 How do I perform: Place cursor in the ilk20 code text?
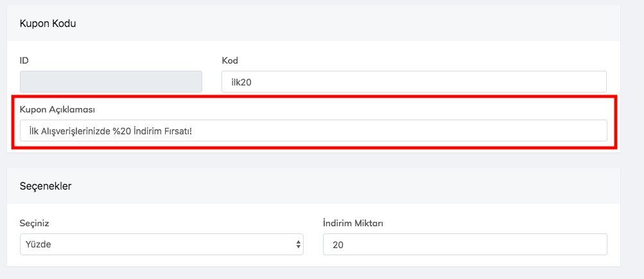(x=243, y=82)
